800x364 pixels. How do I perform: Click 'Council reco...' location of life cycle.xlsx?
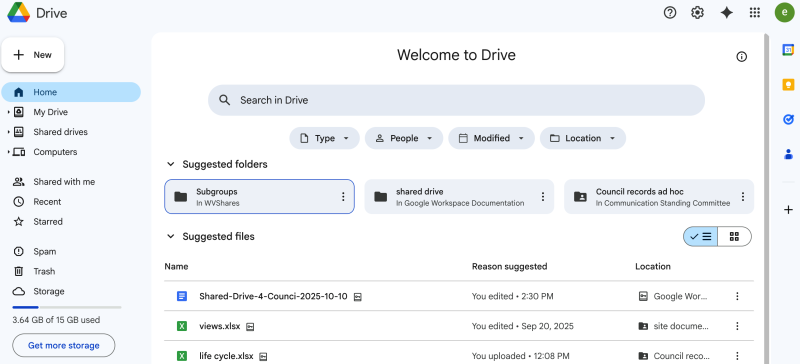pyautogui.click(x=673, y=356)
